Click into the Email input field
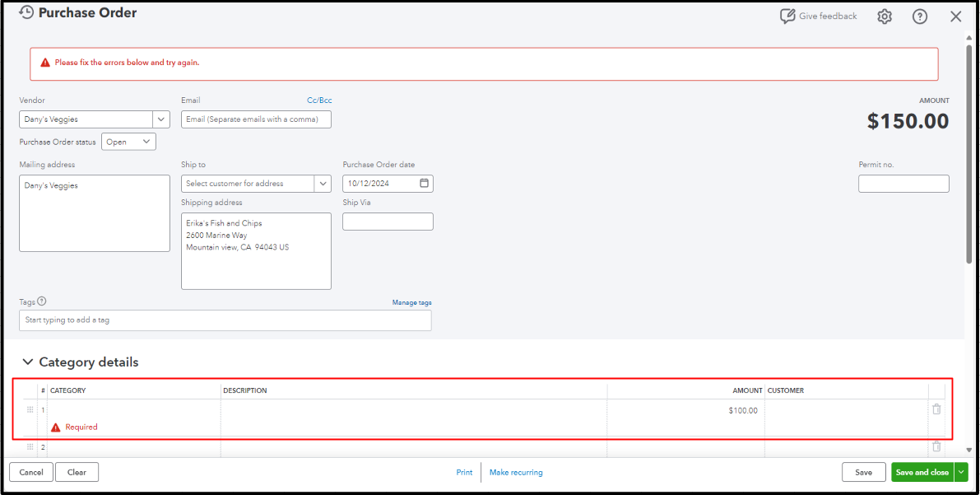This screenshot has height=495, width=980. pyautogui.click(x=256, y=119)
